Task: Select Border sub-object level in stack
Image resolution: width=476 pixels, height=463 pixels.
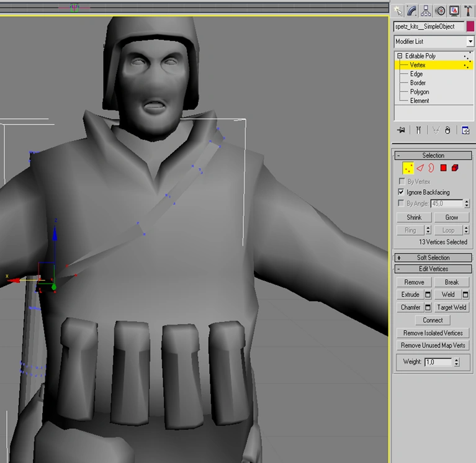Action: point(418,83)
